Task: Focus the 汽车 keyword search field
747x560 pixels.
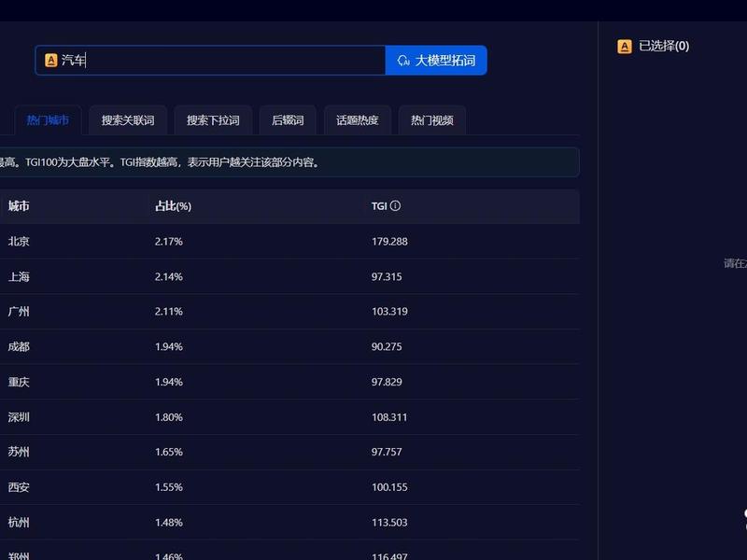Action: click(x=210, y=61)
